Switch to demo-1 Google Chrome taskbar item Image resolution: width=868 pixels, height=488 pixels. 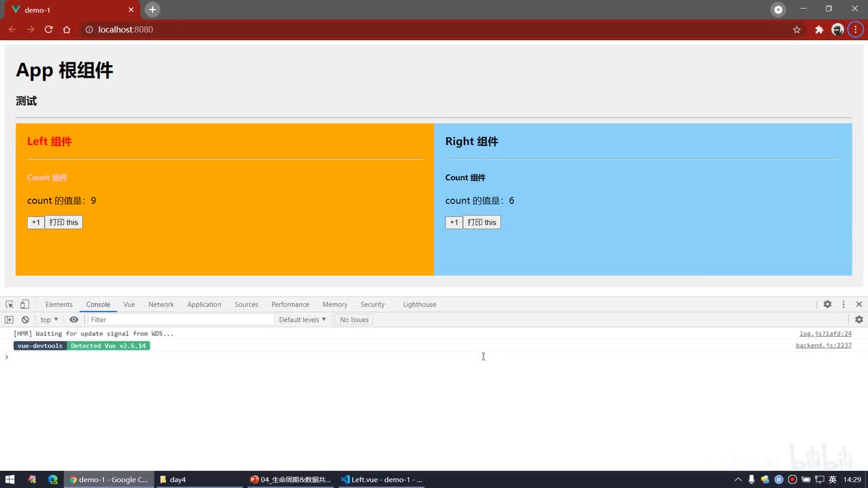click(x=108, y=479)
